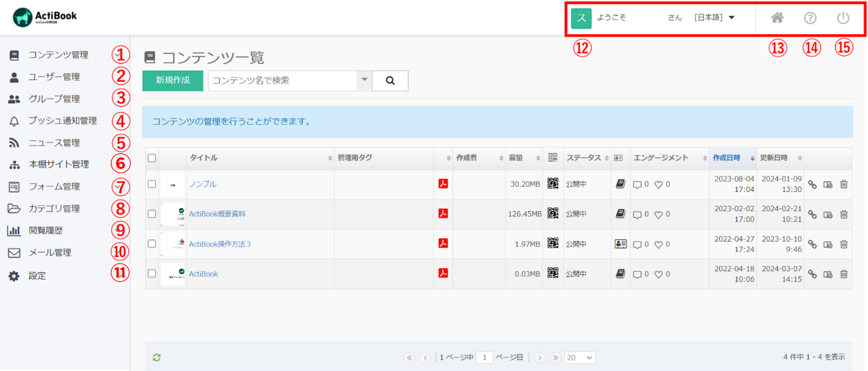Open the 日本語 language dropdown
This screenshot has width=868, height=371.
(715, 18)
